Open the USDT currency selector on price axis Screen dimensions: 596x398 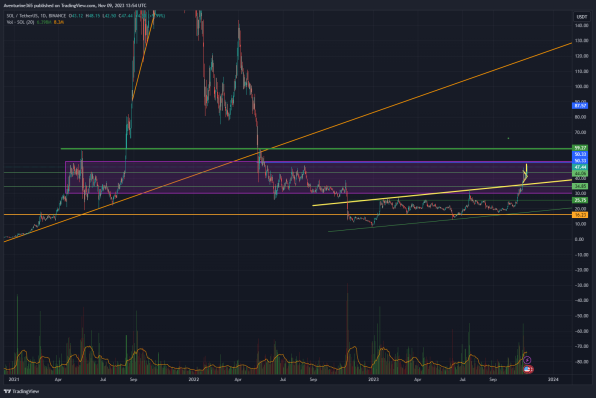click(x=582, y=17)
